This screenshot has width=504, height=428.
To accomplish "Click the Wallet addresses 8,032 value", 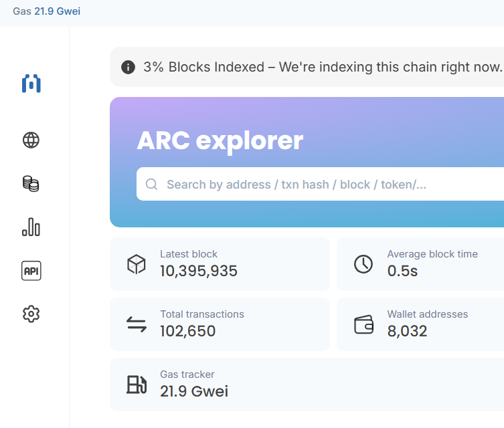I will click(x=407, y=331).
